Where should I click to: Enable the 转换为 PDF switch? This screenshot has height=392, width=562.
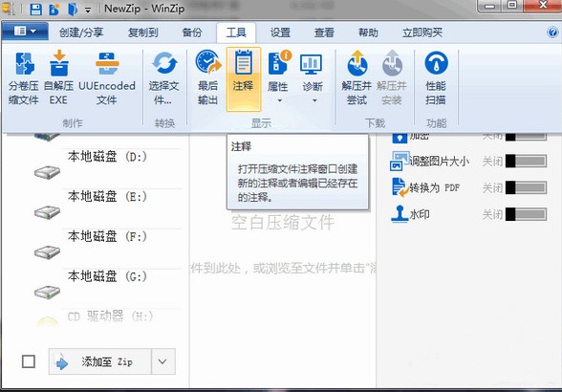pyautogui.click(x=526, y=187)
